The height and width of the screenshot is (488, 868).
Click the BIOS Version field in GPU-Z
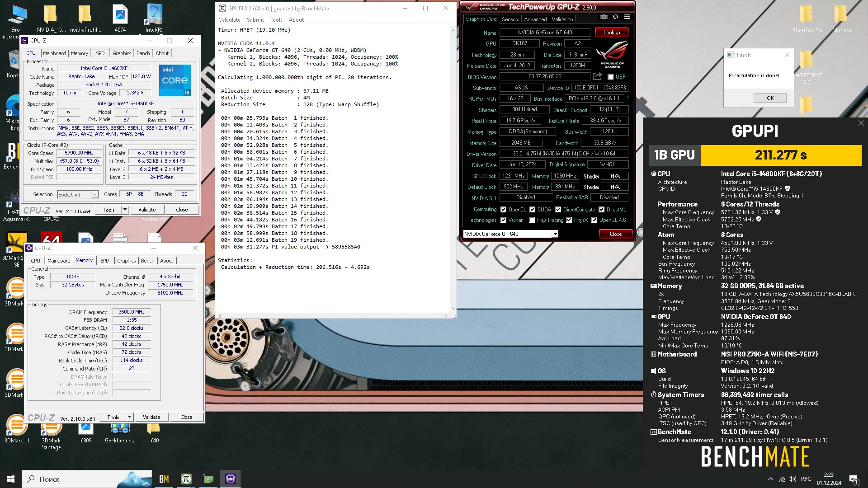tap(545, 77)
